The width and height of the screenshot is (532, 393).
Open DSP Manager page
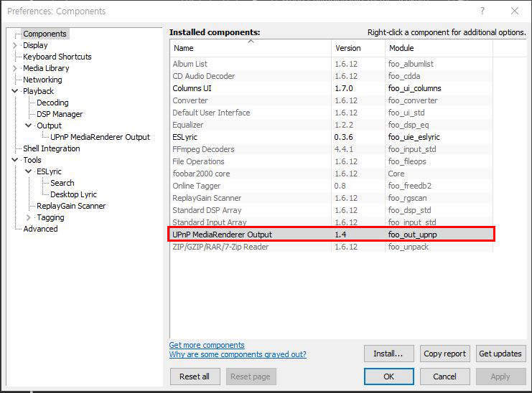tap(60, 114)
